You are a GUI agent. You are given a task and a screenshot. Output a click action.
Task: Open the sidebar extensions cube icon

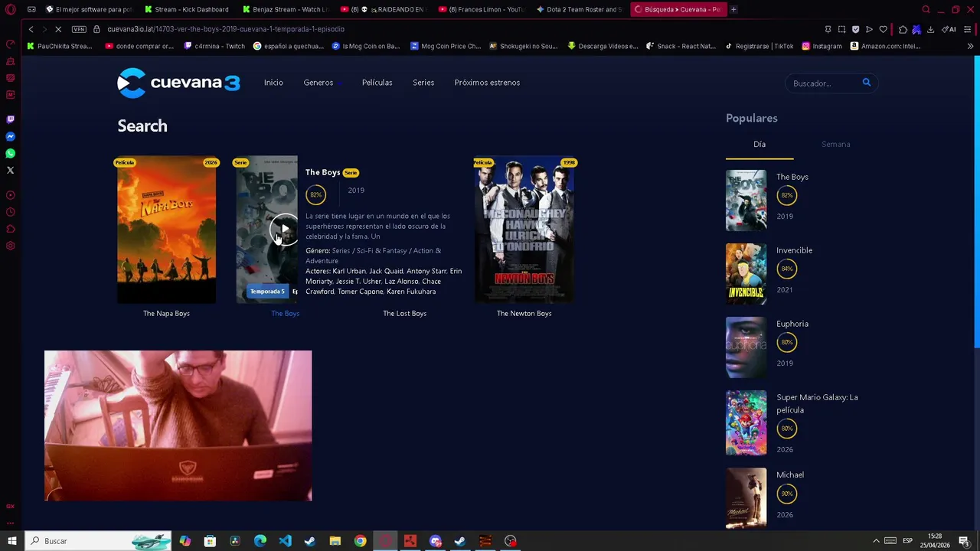(11, 229)
